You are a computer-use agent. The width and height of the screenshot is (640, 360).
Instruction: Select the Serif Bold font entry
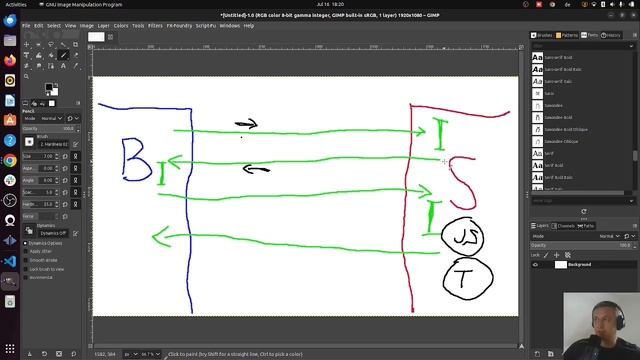(x=553, y=165)
